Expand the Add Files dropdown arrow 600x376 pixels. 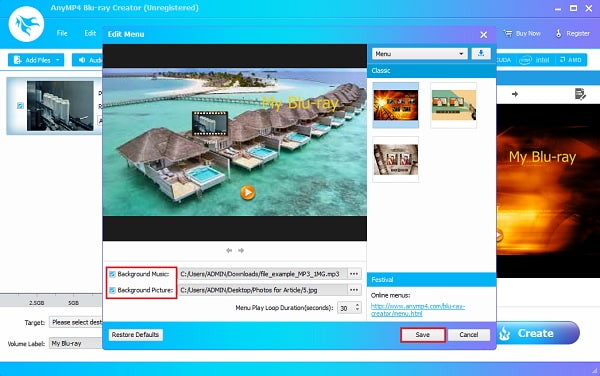(58, 60)
